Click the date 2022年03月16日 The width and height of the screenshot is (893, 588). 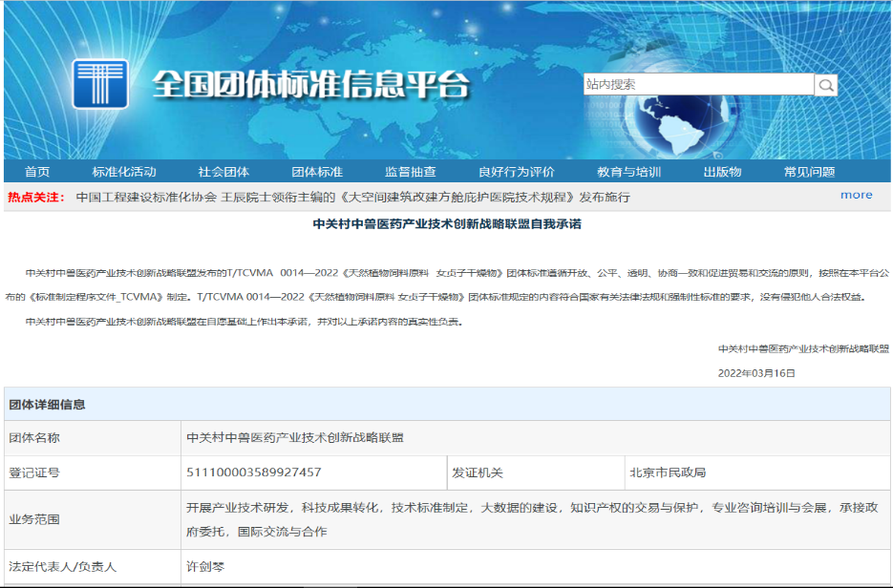pyautogui.click(x=756, y=373)
